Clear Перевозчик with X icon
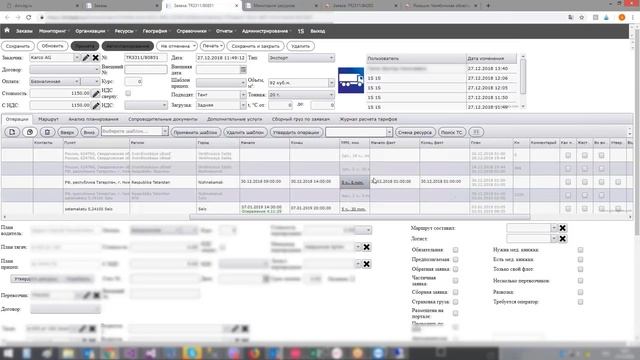640x360 pixels. click(96, 295)
